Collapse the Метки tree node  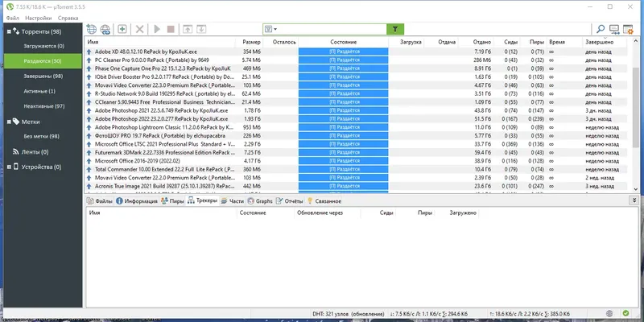click(9, 122)
